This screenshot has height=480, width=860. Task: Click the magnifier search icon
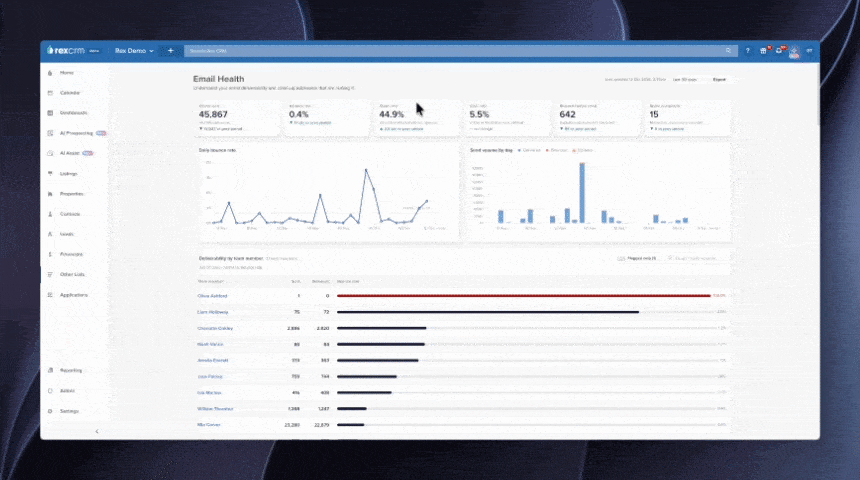(x=728, y=50)
